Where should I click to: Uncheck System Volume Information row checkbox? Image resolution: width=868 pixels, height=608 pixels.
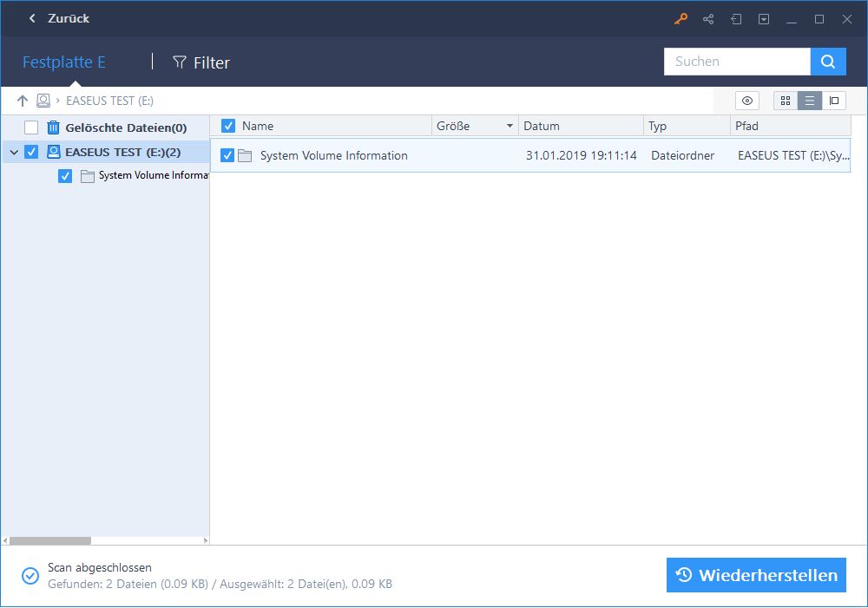[227, 155]
